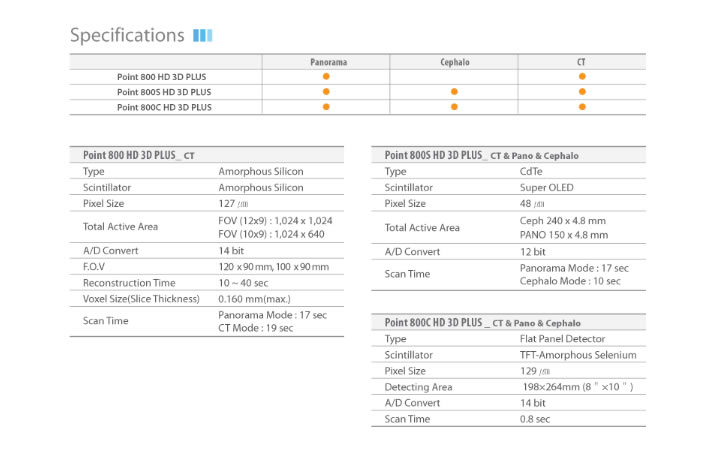
Task: Select the Panorama column header
Action: [x=328, y=62]
